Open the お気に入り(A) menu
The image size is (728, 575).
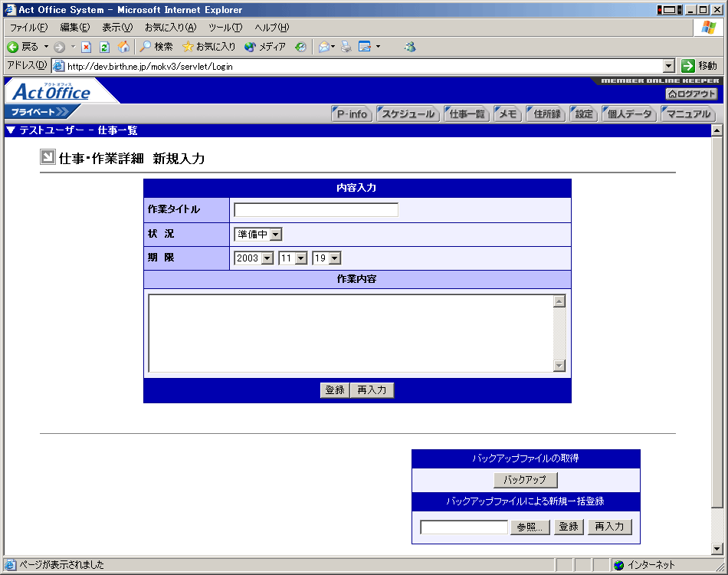[170, 28]
